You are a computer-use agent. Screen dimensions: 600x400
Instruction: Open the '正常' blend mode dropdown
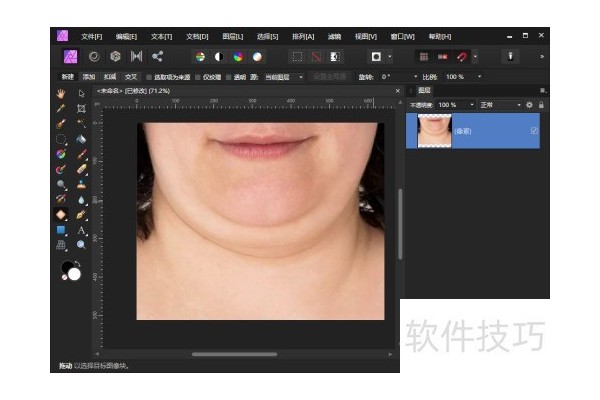(501, 105)
